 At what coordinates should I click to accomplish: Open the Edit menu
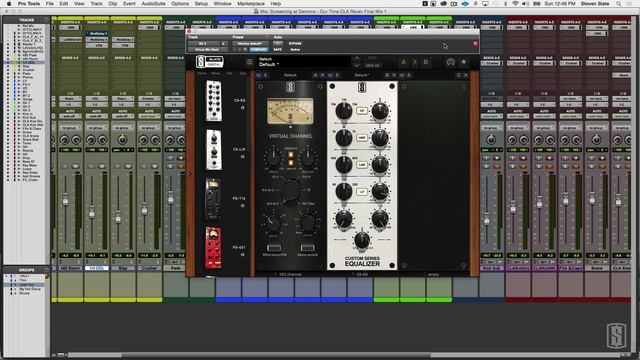click(x=64, y=4)
